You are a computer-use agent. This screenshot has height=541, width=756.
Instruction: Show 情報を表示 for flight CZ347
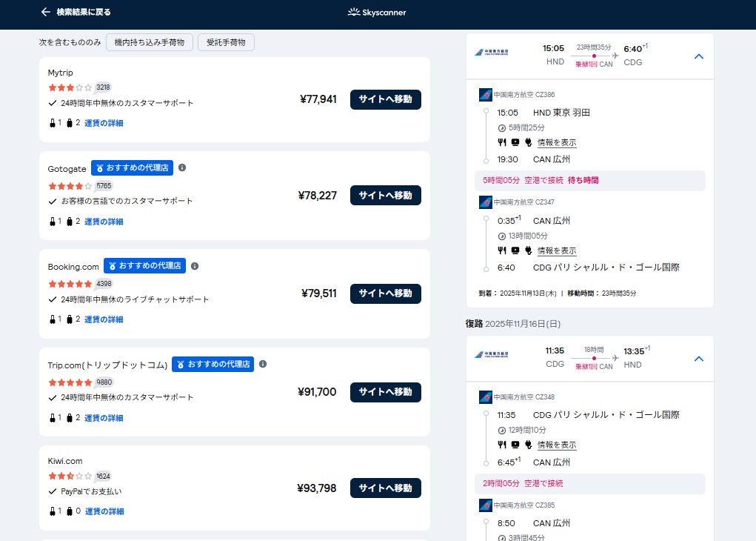click(557, 251)
